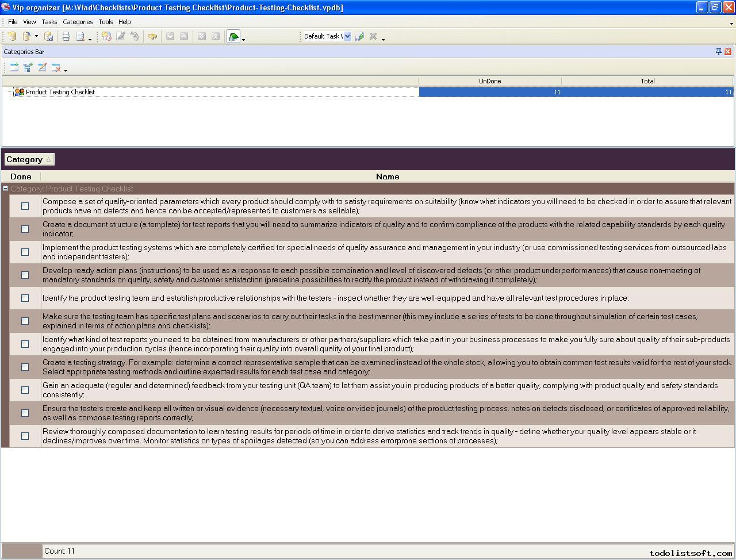Check the 'Compose a set of quality-oriented parameters' task
Screen dimensions: 736x560
point(25,206)
